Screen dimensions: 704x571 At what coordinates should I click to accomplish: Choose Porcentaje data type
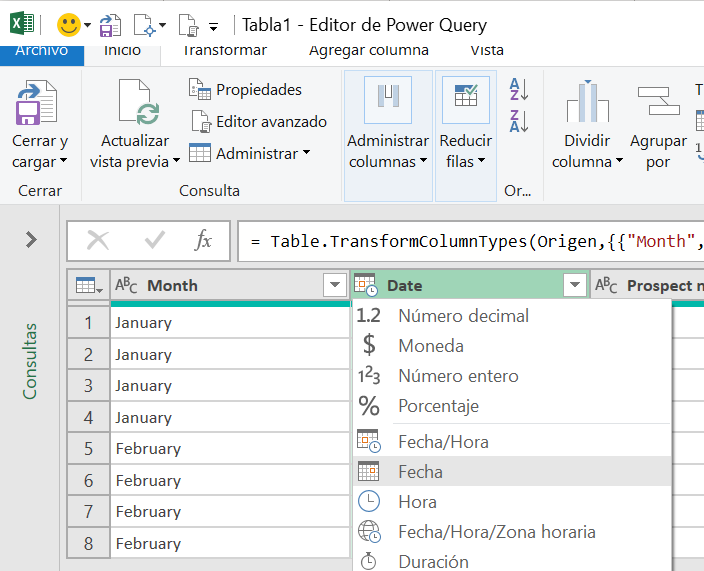(x=512, y=406)
